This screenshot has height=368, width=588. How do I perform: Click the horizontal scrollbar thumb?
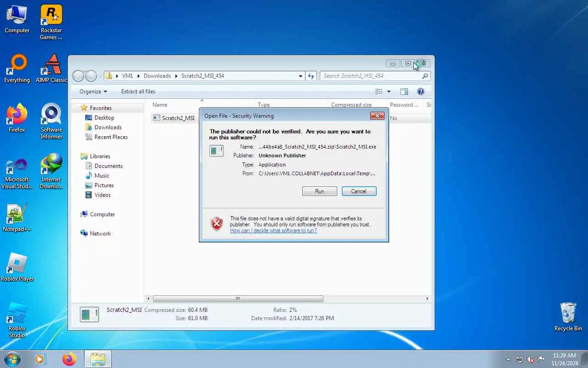coord(238,299)
